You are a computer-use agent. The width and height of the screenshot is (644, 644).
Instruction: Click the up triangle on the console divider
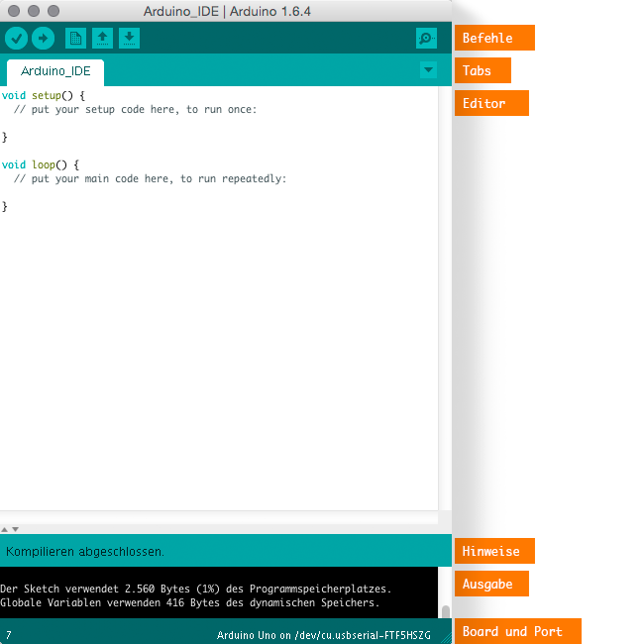[x=5, y=529]
